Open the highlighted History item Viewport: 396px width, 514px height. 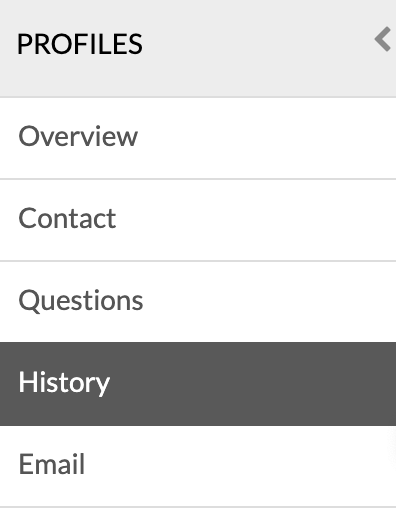198,384
